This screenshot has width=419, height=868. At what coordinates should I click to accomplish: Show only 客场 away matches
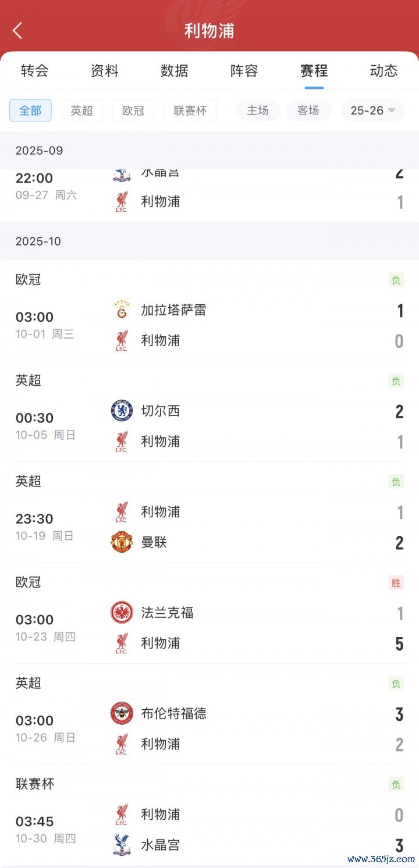(308, 111)
